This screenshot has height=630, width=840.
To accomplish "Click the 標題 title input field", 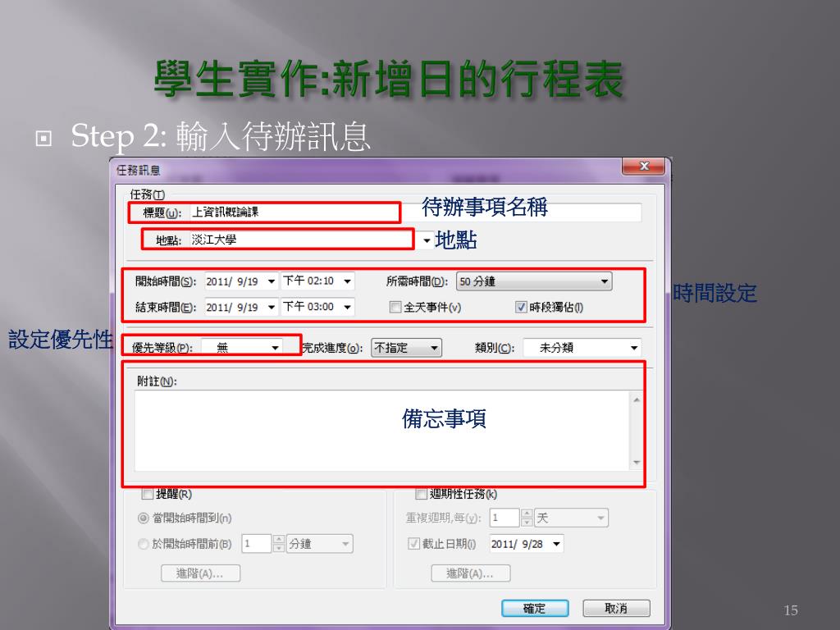I will click(415, 212).
